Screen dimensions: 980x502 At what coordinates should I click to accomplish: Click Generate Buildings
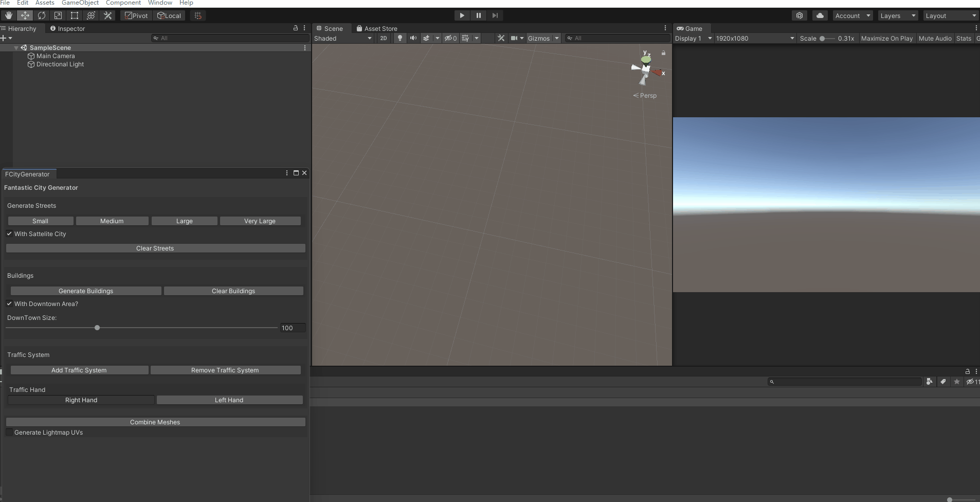86,291
